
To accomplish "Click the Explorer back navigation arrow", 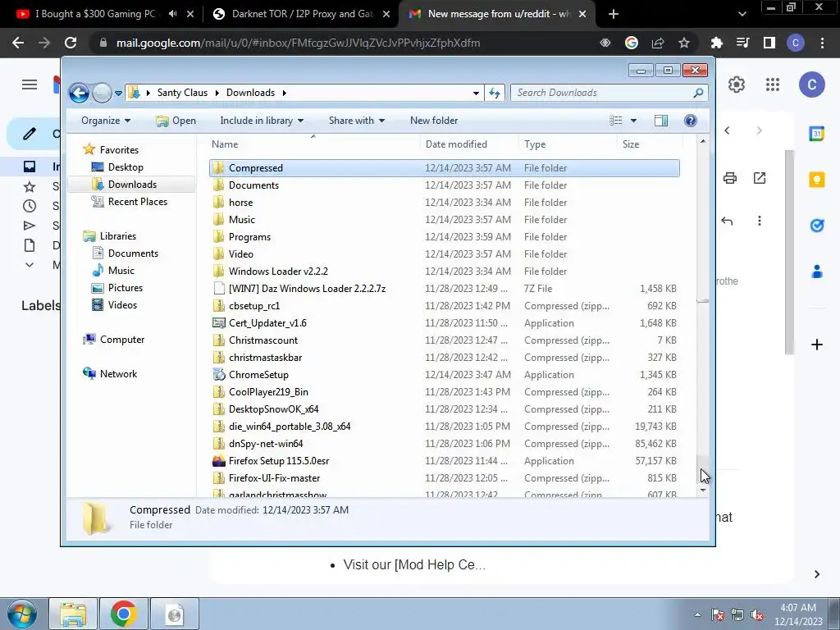I will pos(79,94).
